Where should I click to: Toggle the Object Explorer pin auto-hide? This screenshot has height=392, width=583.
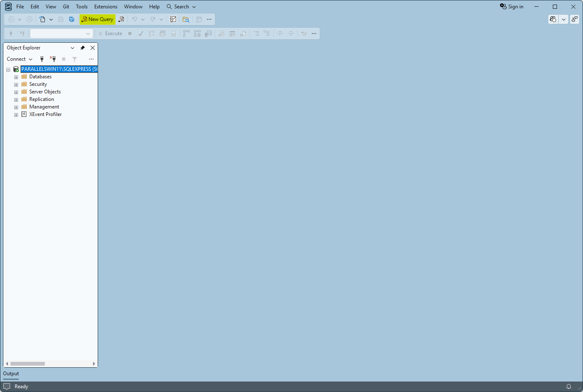point(83,48)
